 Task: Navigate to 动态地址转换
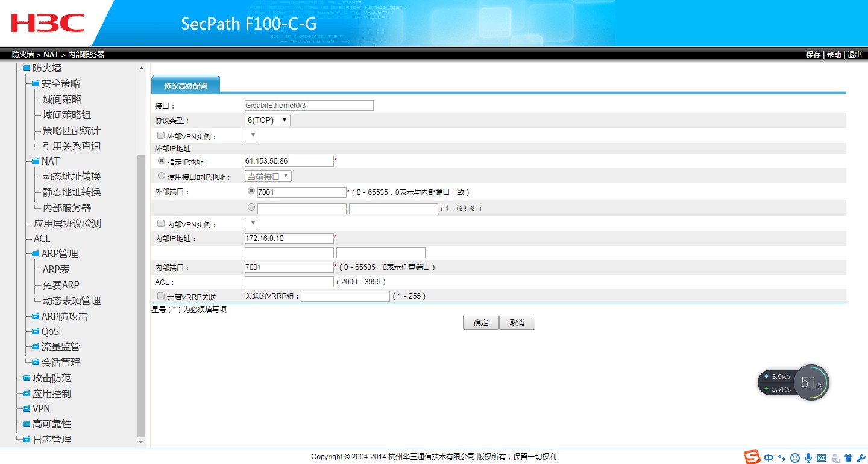72,177
